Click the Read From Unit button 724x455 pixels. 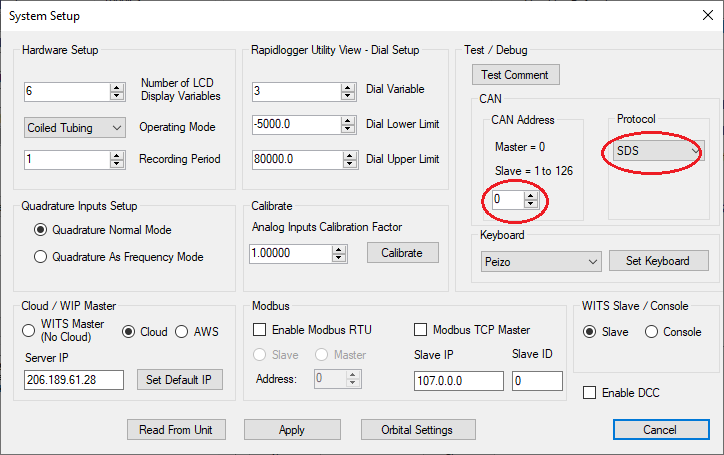click(x=176, y=430)
